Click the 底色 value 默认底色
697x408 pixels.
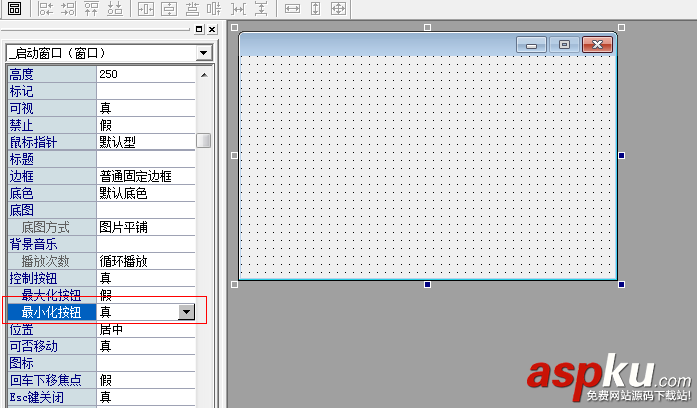(x=146, y=193)
